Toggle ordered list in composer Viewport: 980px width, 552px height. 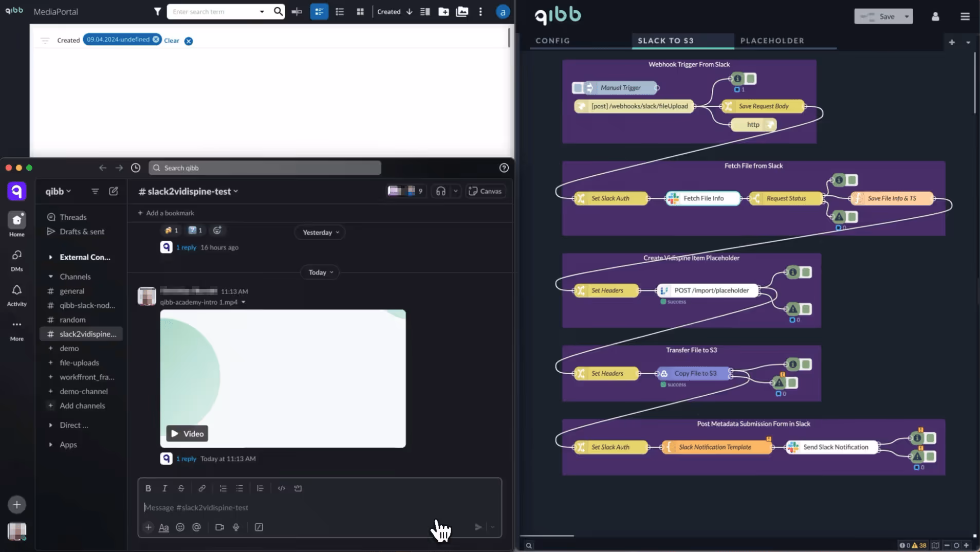(x=223, y=488)
